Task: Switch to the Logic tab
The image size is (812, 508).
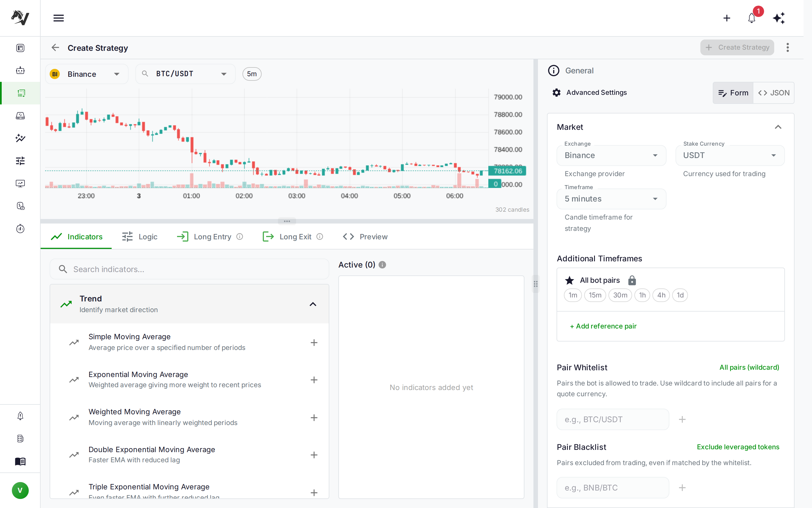Action: 139,237
